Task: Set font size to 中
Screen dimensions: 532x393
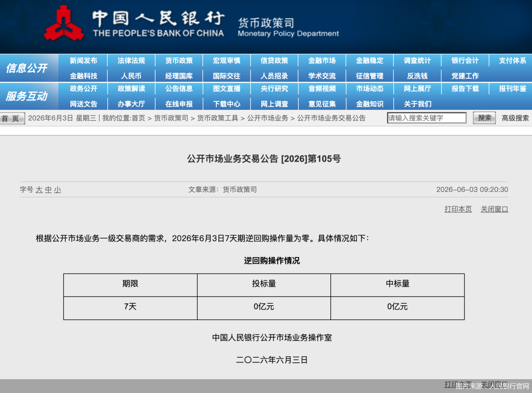Action: coord(48,190)
